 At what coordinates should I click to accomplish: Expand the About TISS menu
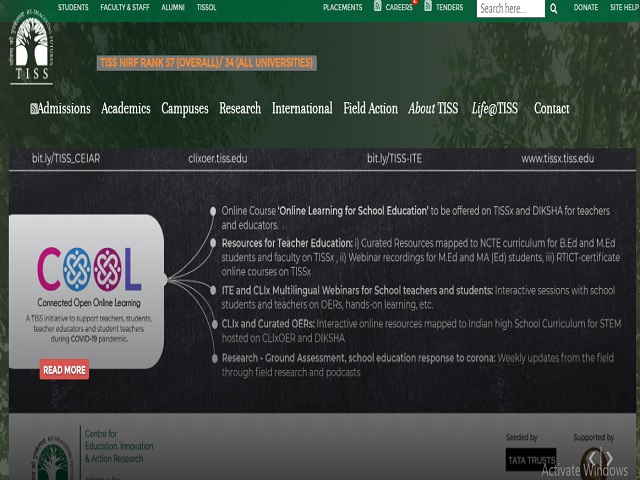(x=434, y=109)
